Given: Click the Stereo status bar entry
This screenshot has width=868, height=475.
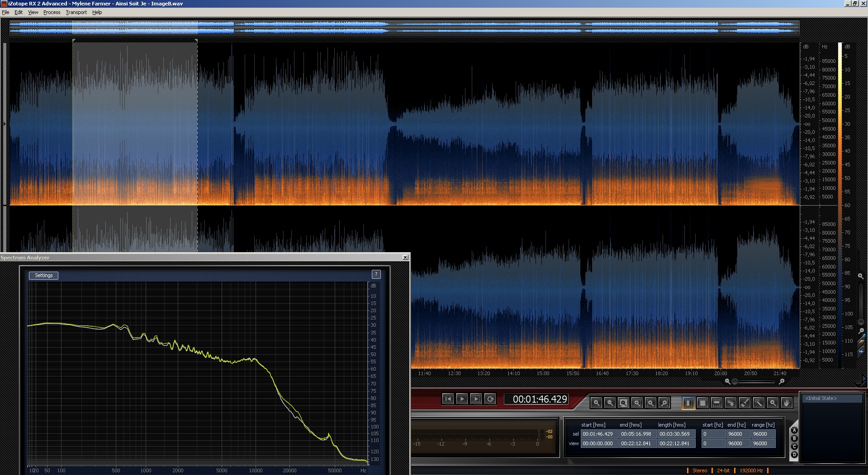Looking at the screenshot, I should (x=699, y=470).
